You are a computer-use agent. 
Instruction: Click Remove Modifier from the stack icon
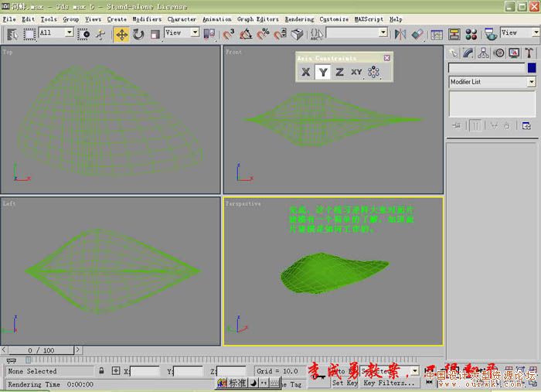[x=506, y=125]
